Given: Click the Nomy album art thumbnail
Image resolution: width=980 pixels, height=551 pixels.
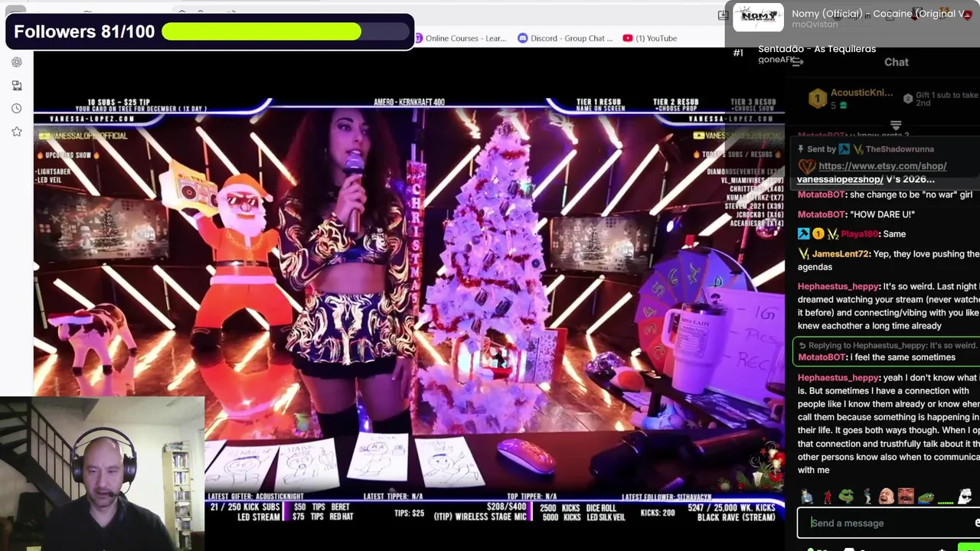Looking at the screenshot, I should coord(758,17).
